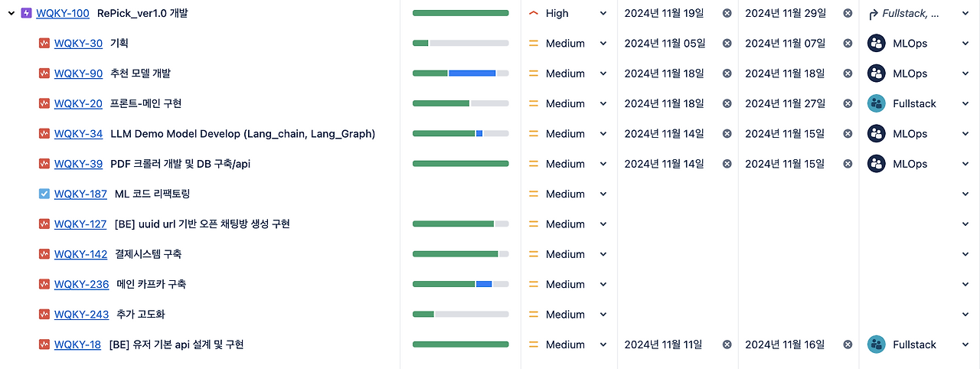
Task: Open the team dropdown on WQKY-39 row
Action: (x=965, y=164)
